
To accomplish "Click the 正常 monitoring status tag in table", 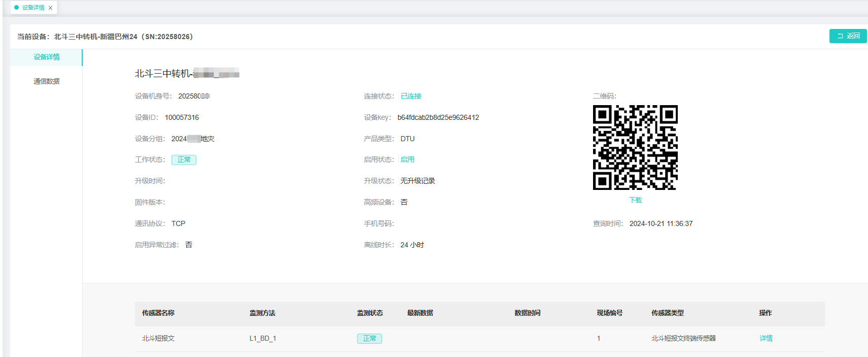I will [x=369, y=339].
